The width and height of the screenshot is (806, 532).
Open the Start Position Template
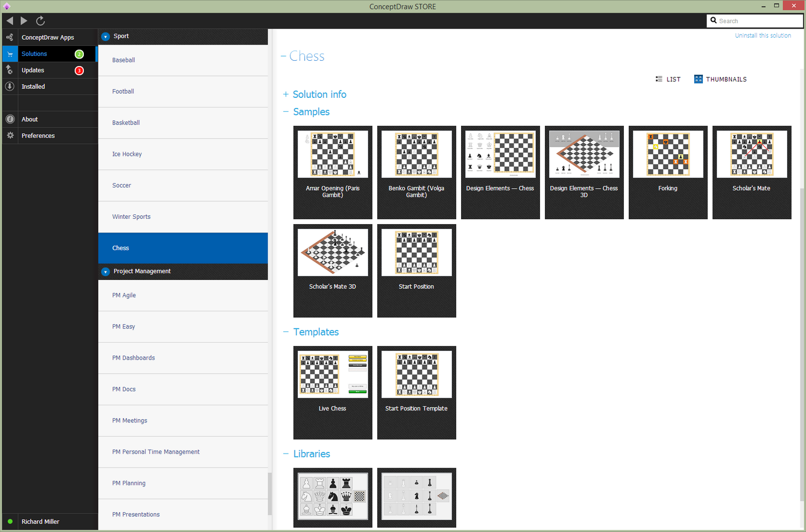[x=416, y=392]
